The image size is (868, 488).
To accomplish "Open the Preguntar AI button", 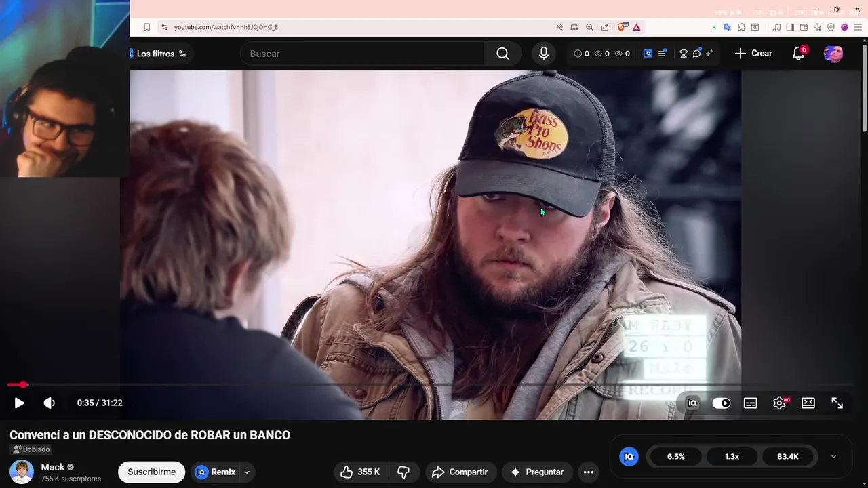I will tap(537, 472).
